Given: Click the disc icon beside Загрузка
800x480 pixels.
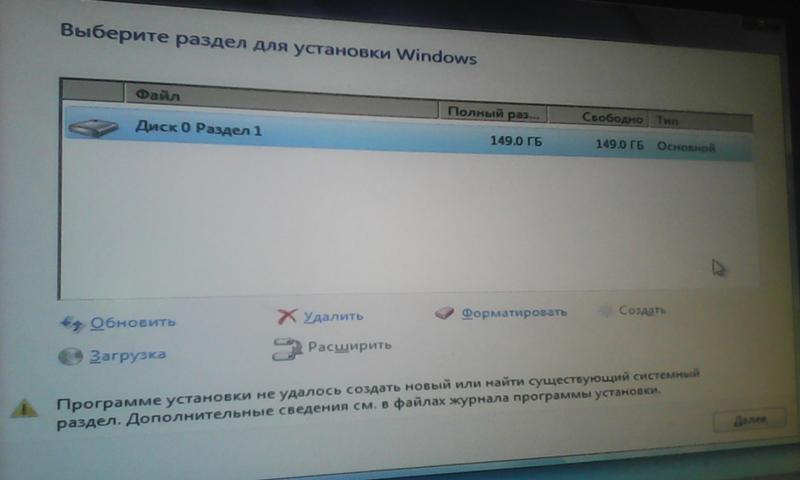Looking at the screenshot, I should (70, 356).
